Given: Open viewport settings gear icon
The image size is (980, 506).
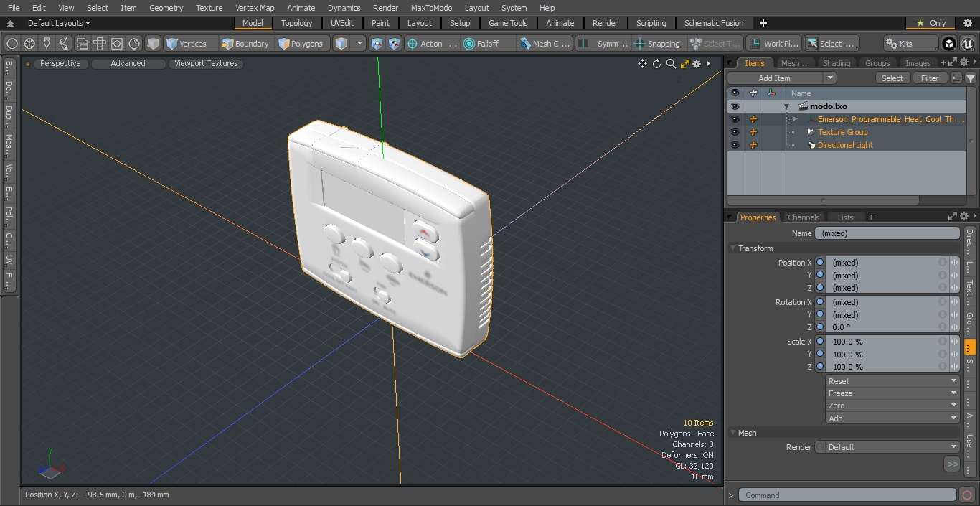Looking at the screenshot, I should (697, 64).
